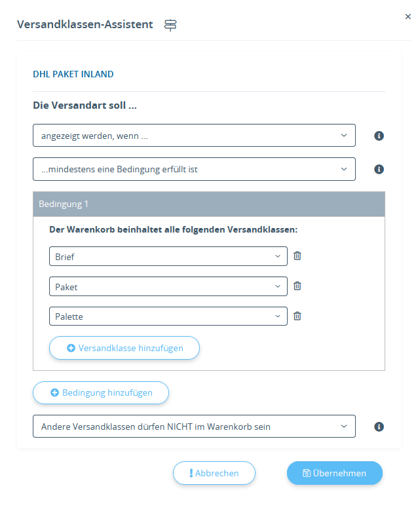Click the signpost icon beside the title
420x513 pixels.
(x=170, y=25)
